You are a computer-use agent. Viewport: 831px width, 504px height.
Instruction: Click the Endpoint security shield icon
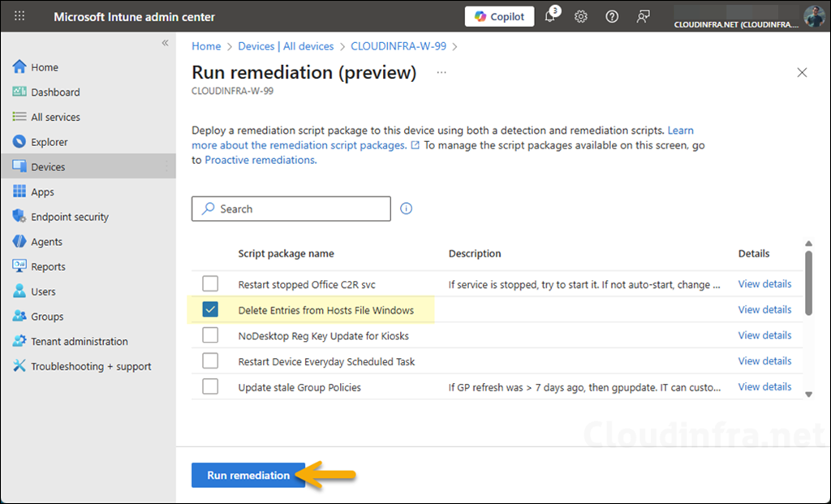tap(19, 217)
